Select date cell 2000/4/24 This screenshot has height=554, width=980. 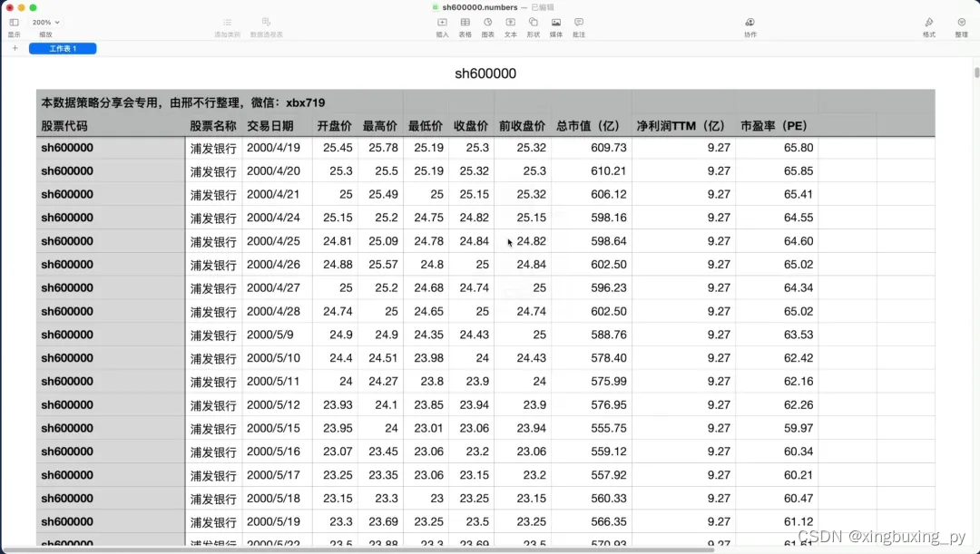pos(277,218)
